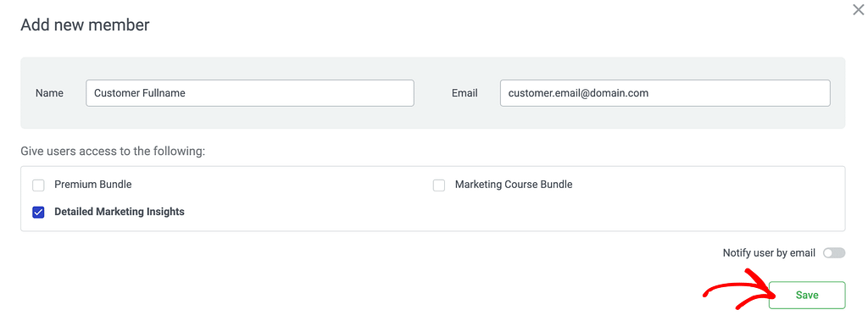Click the Email field label
Image resolution: width=868 pixels, height=321 pixels.
[465, 93]
